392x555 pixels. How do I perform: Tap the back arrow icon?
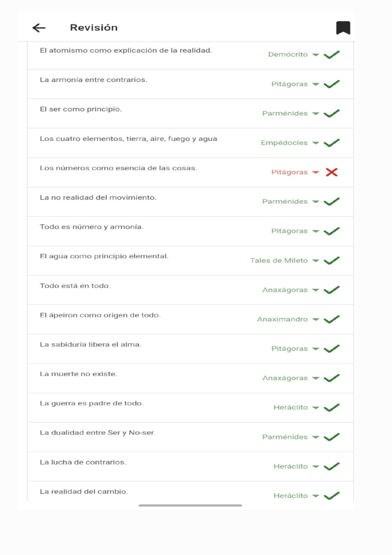[39, 28]
